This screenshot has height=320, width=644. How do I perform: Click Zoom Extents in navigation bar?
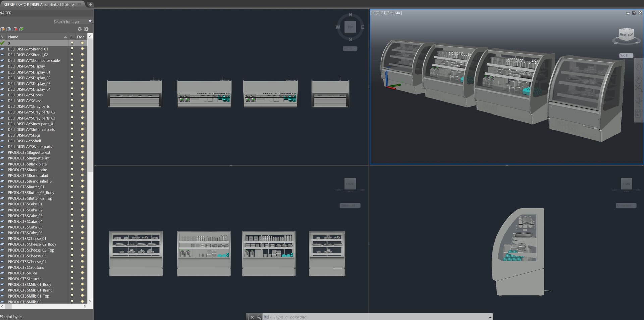[639, 89]
